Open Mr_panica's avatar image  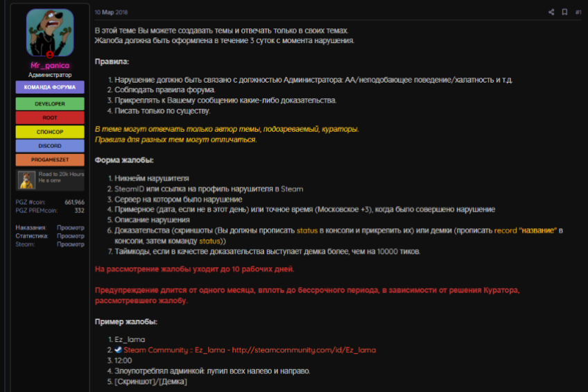click(50, 33)
